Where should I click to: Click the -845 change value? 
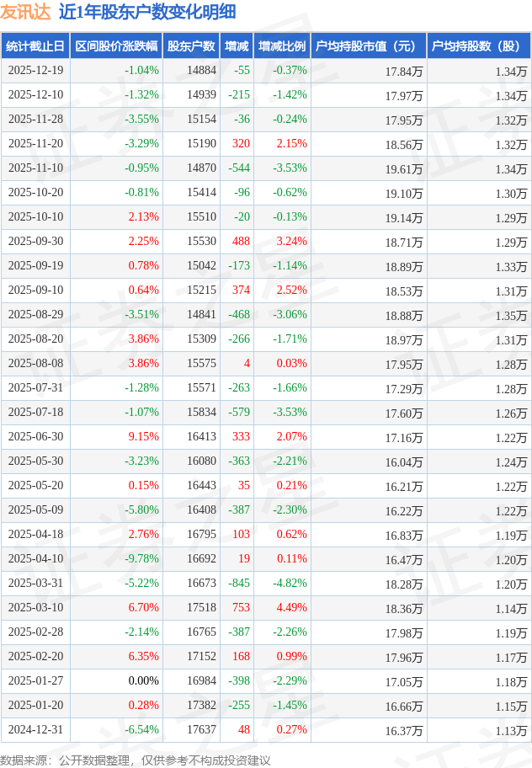[x=239, y=584]
